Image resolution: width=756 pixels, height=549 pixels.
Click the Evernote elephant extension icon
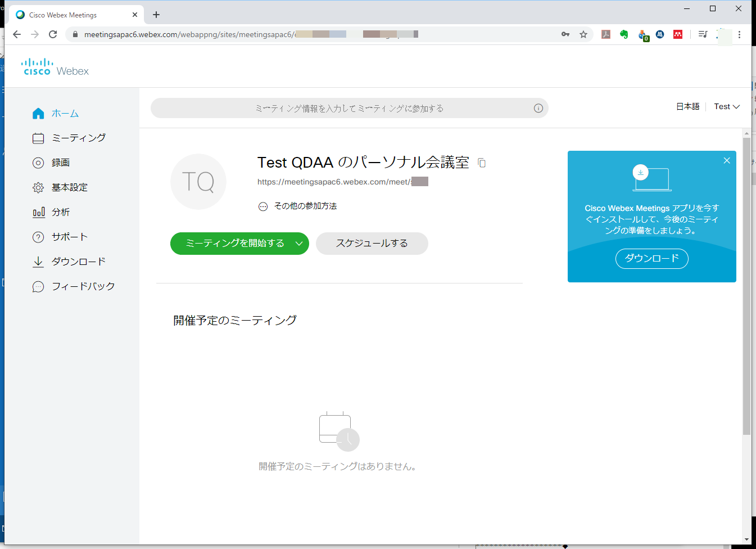[x=624, y=34]
